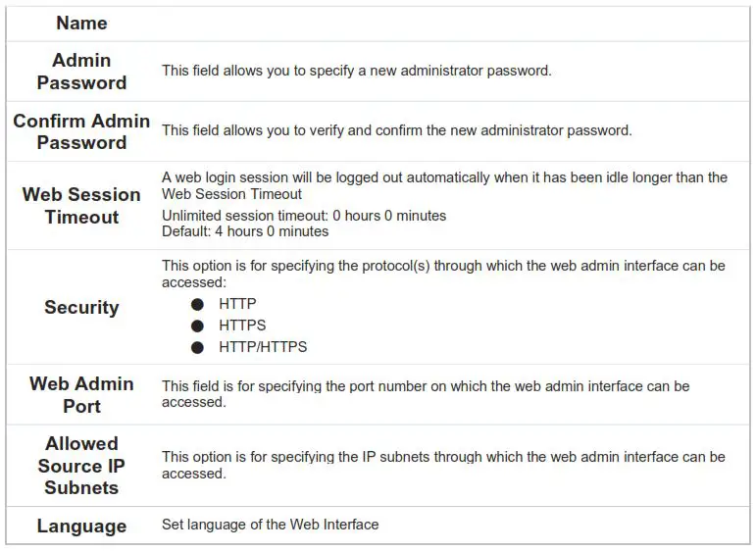Click the bullet next to HTTP/HTTPS

click(x=198, y=347)
